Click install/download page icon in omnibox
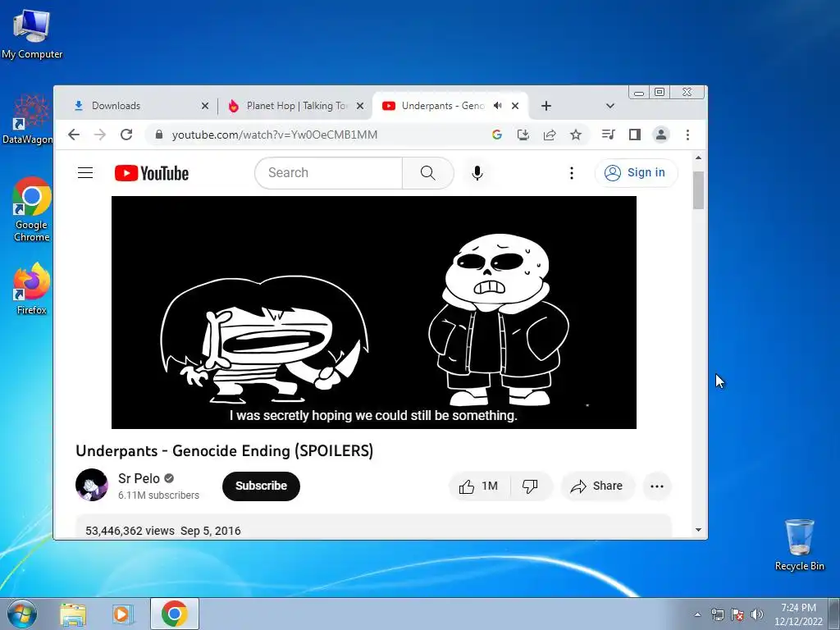Viewport: 840px width, 630px height. (x=523, y=135)
